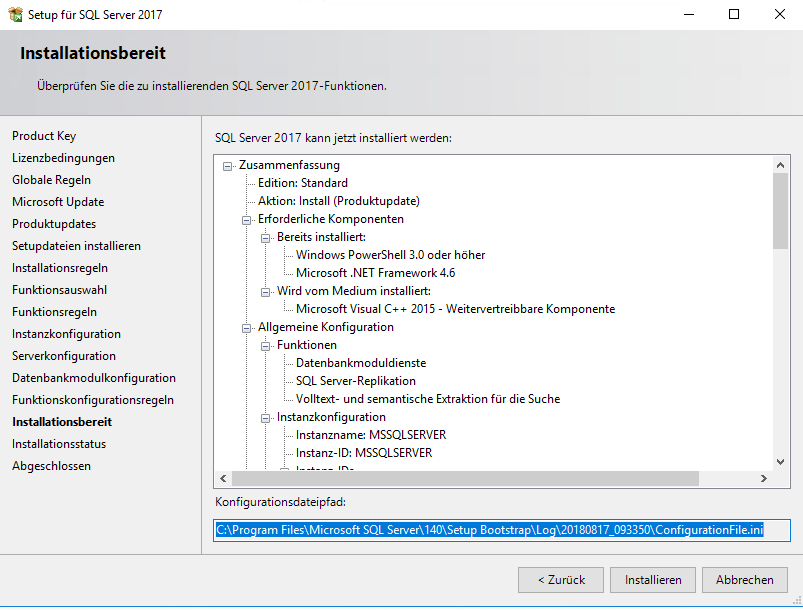Select 'Windows PowerShell 3.0 oder höher' row

pos(390,255)
